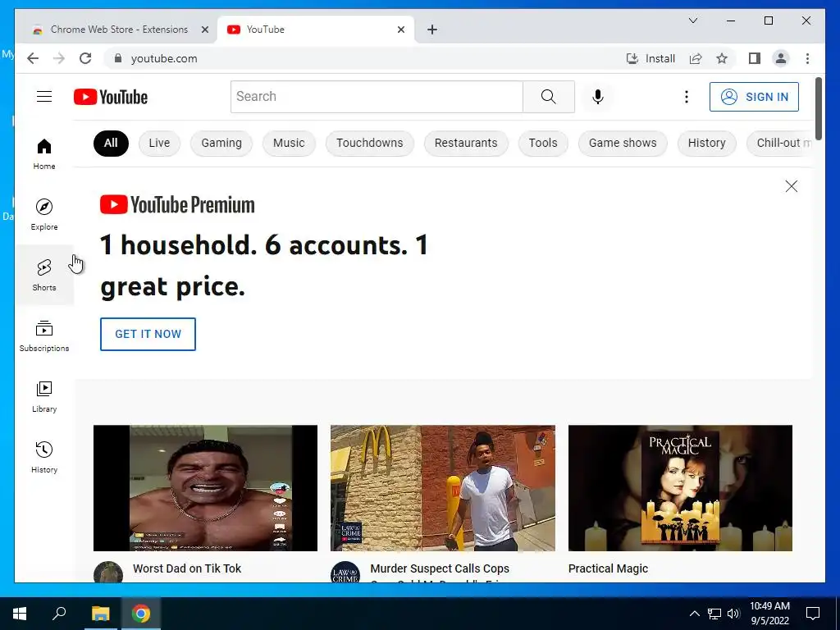Image resolution: width=840 pixels, height=630 pixels.
Task: Open YouTube settings three-dot menu
Action: (687, 97)
